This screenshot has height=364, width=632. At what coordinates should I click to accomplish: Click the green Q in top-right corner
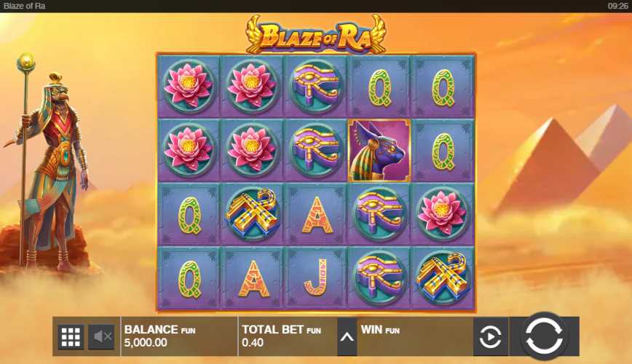pos(443,87)
